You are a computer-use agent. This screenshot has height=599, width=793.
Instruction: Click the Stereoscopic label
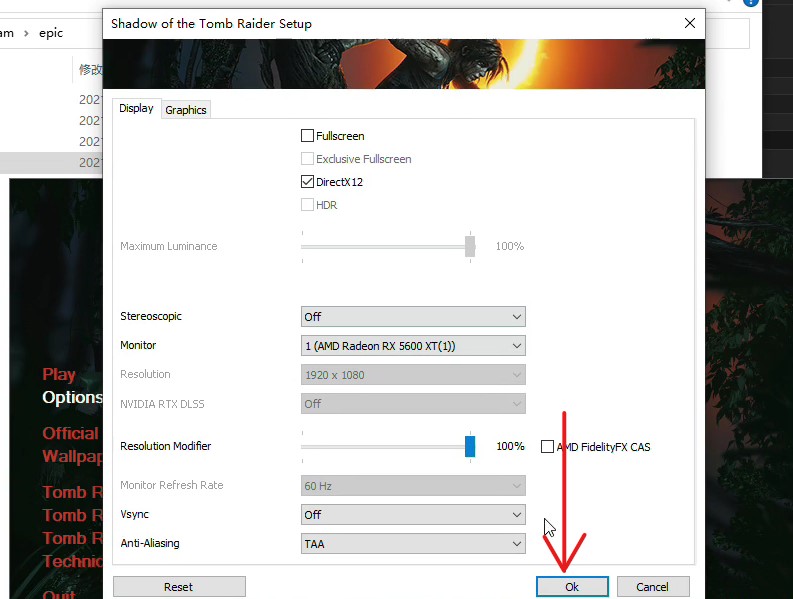(x=151, y=316)
